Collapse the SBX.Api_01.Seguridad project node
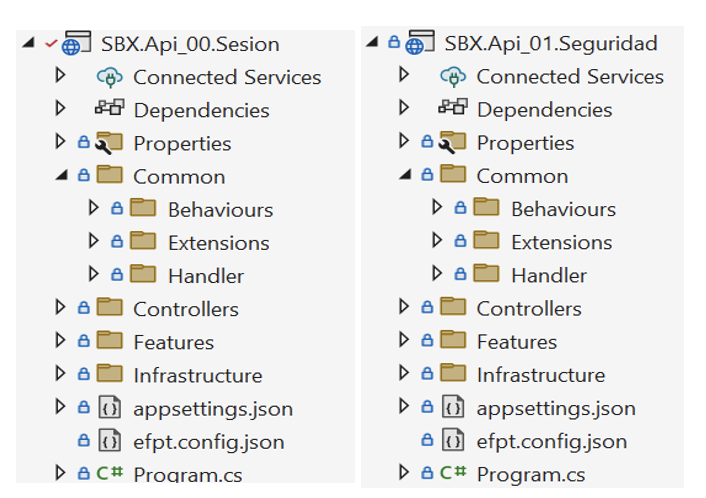The height and width of the screenshot is (498, 706). click(x=372, y=42)
